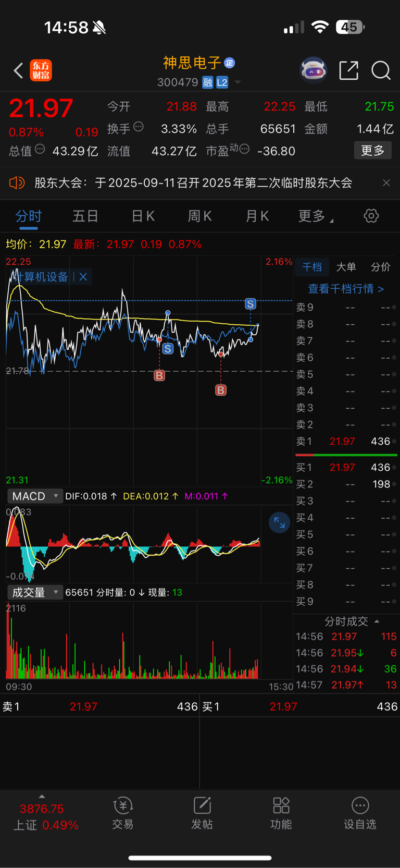This screenshot has height=868, width=400.
Task: Open the 成交量 indicator dropdown
Action: (x=35, y=592)
